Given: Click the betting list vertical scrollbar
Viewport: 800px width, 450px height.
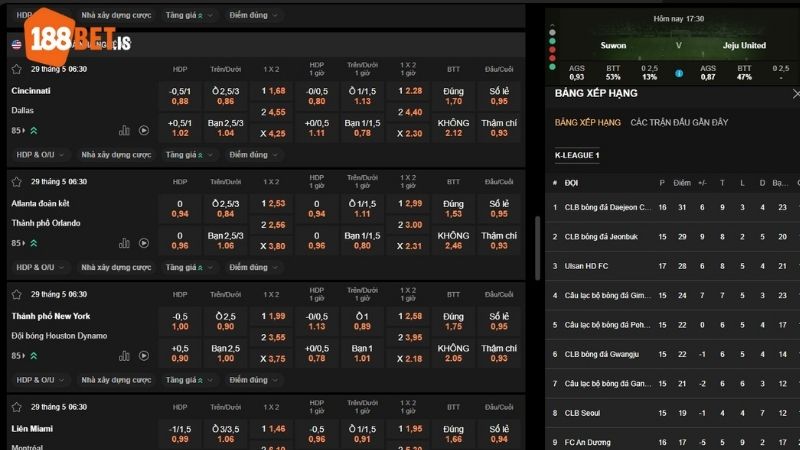Looking at the screenshot, I should pyautogui.click(x=537, y=247).
